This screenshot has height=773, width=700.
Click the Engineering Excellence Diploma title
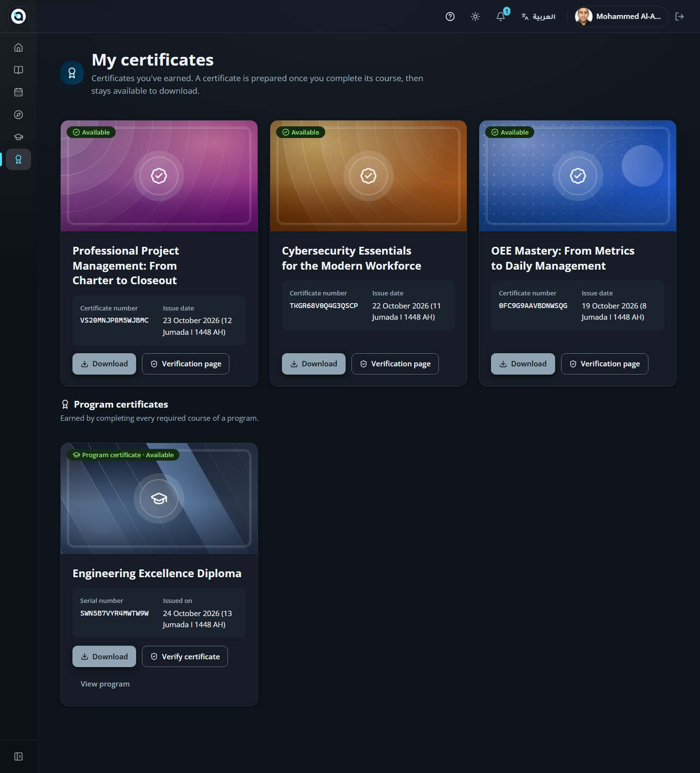pyautogui.click(x=157, y=573)
